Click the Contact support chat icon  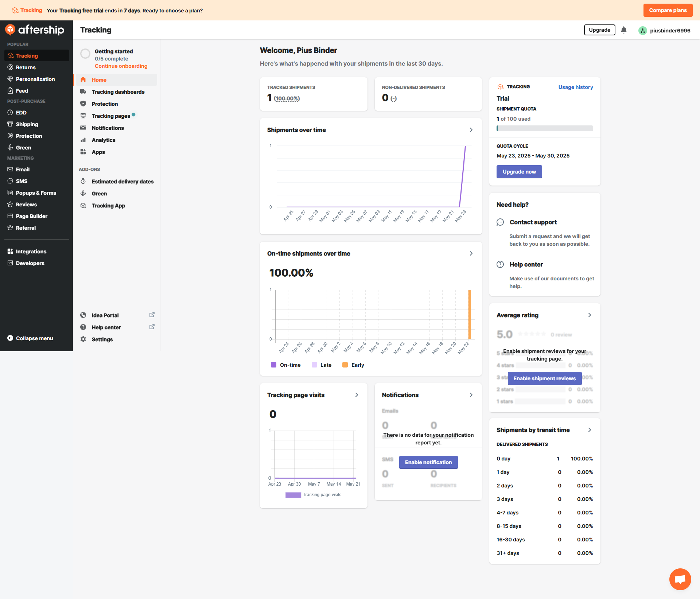click(x=500, y=222)
